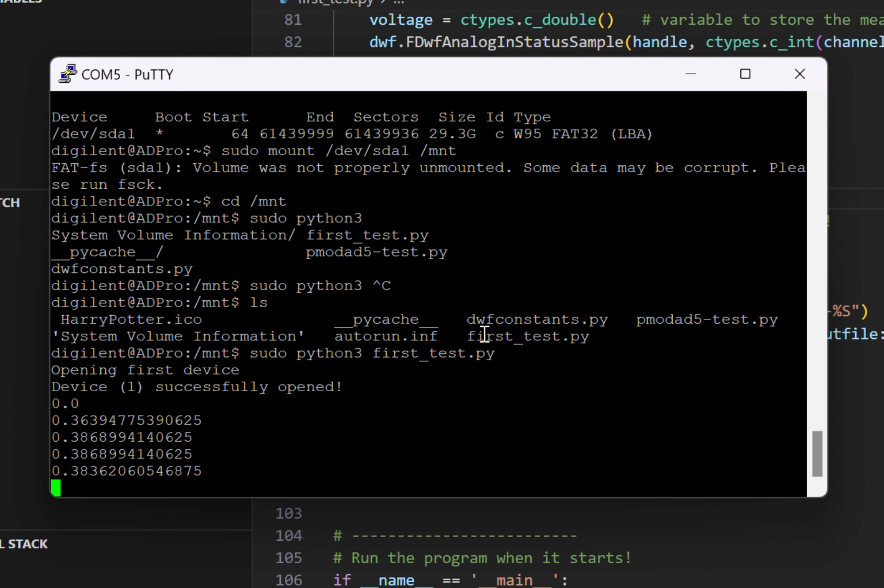Click the comment Run the program when it starts

[482, 558]
